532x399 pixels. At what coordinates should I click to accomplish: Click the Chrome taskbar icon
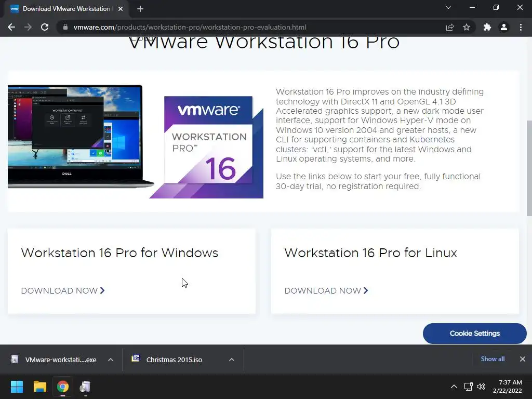click(x=63, y=387)
